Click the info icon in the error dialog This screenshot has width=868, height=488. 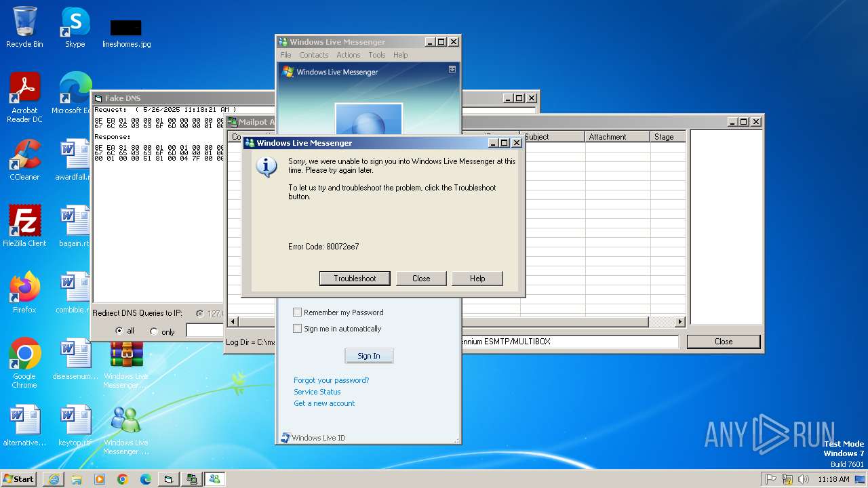(267, 167)
